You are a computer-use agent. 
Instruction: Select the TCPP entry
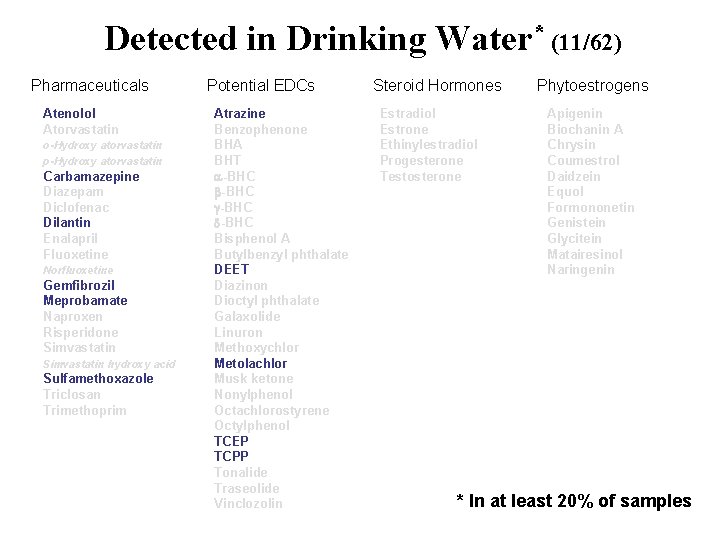click(231, 456)
